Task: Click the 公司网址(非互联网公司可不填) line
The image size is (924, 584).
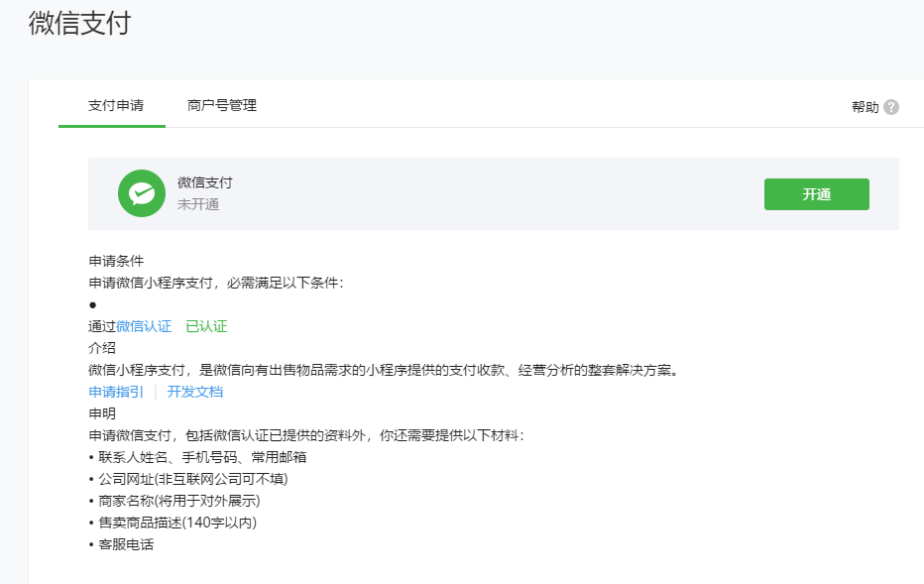Action: tap(188, 479)
